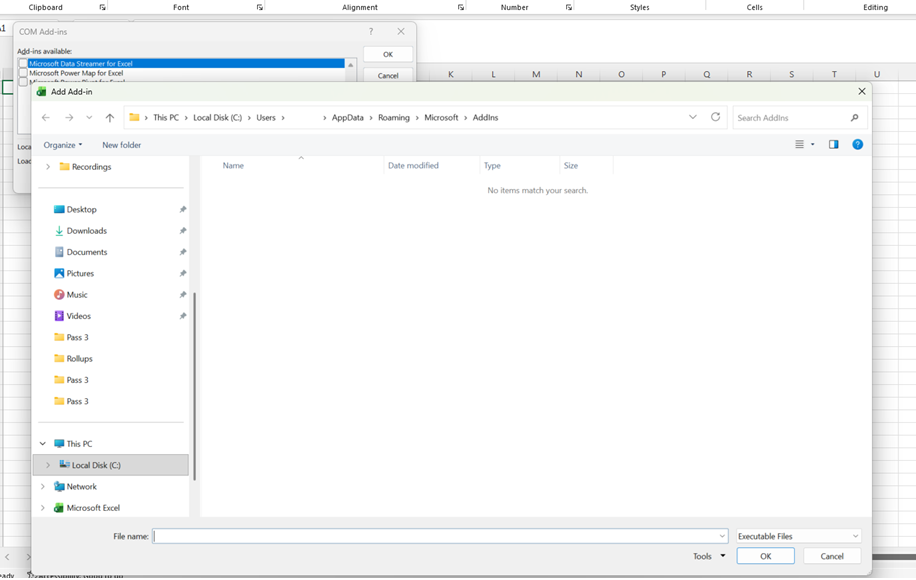Expand the Recordings folder node

pyautogui.click(x=48, y=166)
